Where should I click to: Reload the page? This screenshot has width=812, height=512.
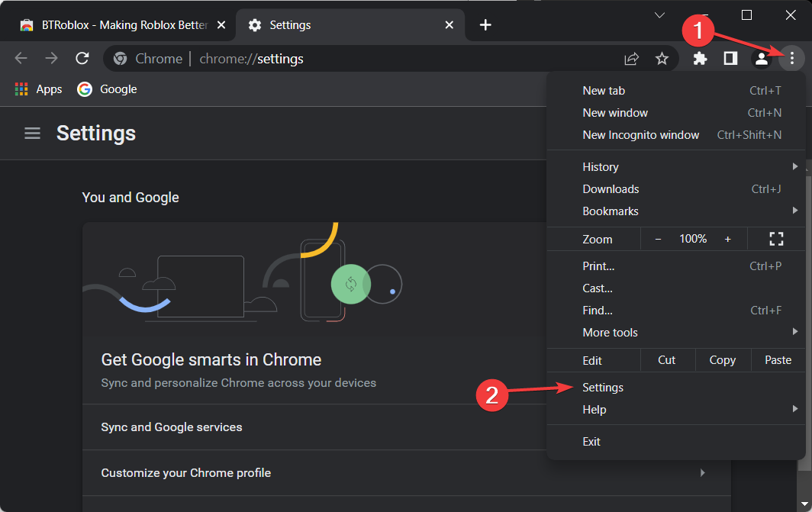[x=82, y=59]
